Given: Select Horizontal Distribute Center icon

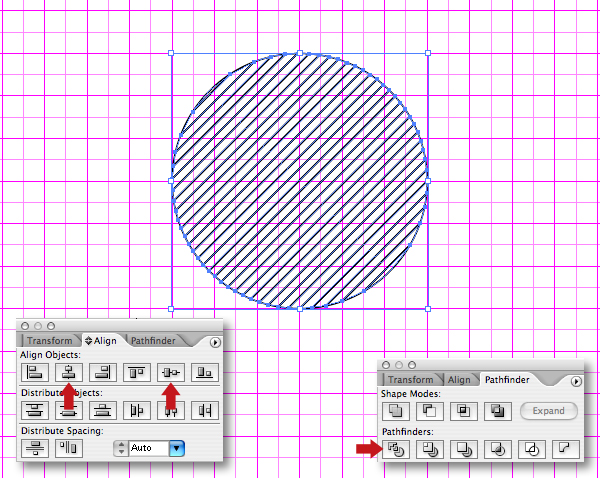Looking at the screenshot, I should point(171,411).
